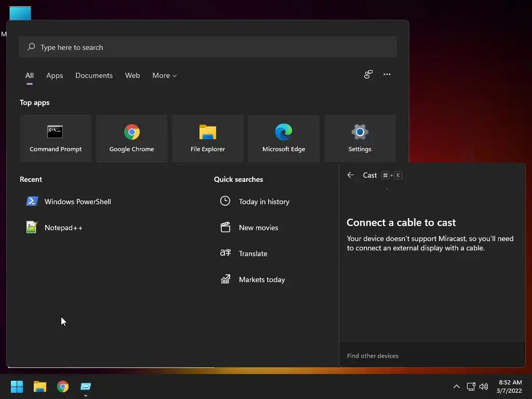Open Settings tile in Top apps
The image size is (532, 399).
pyautogui.click(x=360, y=138)
